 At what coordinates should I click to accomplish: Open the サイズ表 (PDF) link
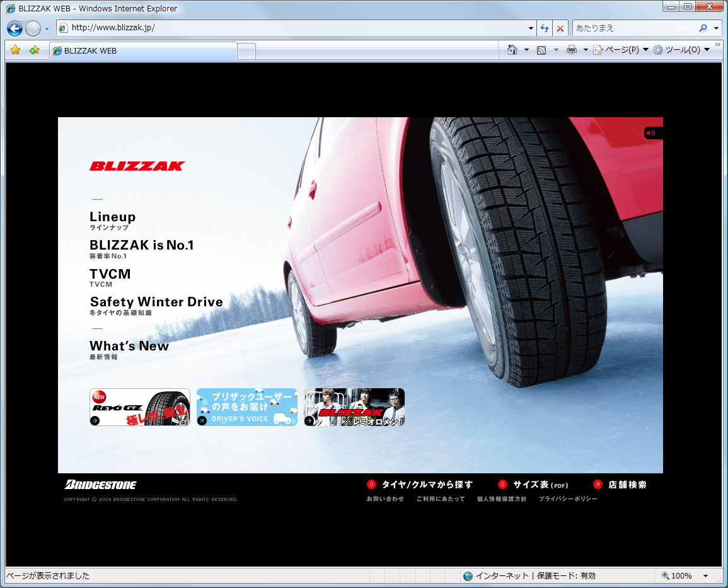(540, 485)
